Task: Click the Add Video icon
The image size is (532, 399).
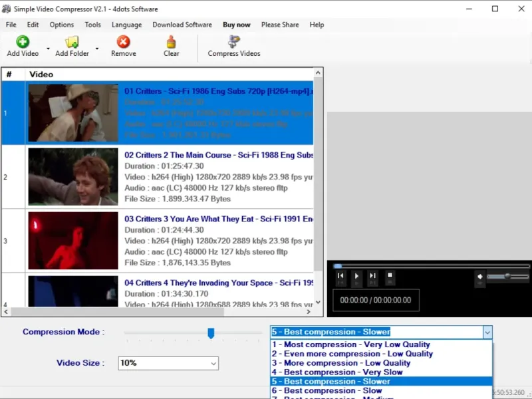Action: coord(23,42)
